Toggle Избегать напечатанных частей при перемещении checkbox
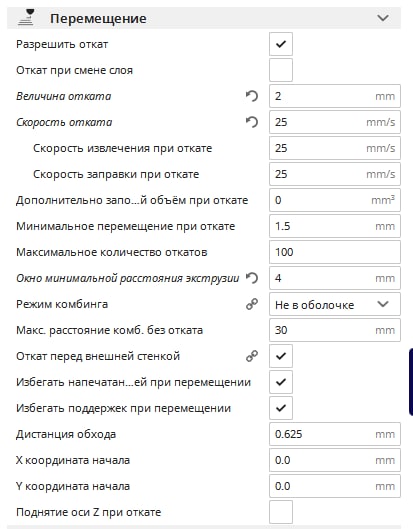This screenshot has width=413, height=529. tap(281, 382)
